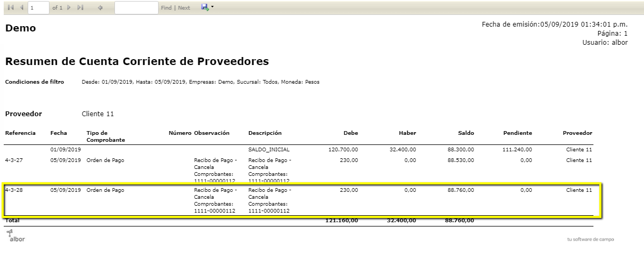Screen dimensions: 644x259
Task: Click the Saldo column header
Action: (x=466, y=133)
